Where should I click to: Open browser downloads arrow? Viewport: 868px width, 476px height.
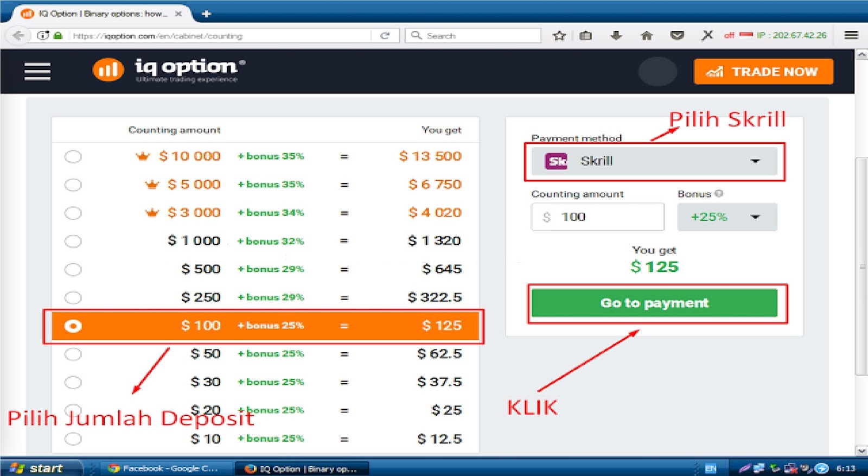click(x=616, y=36)
